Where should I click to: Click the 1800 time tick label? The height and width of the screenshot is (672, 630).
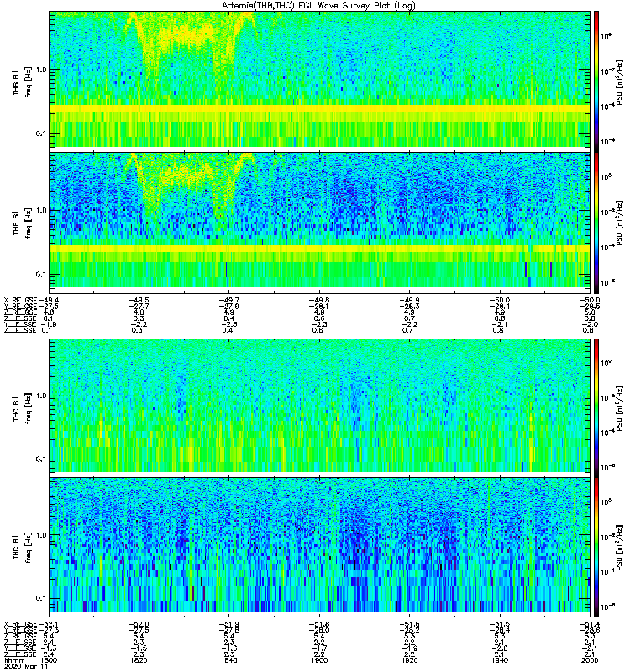click(x=49, y=660)
